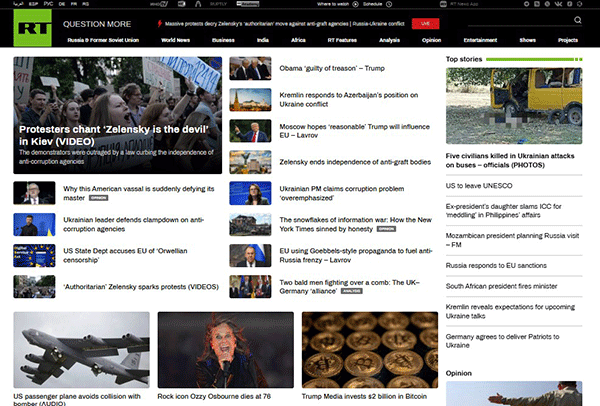The height and width of the screenshot is (406, 600).
Task: Click the Schedule clock icon
Action: click(x=389, y=4)
